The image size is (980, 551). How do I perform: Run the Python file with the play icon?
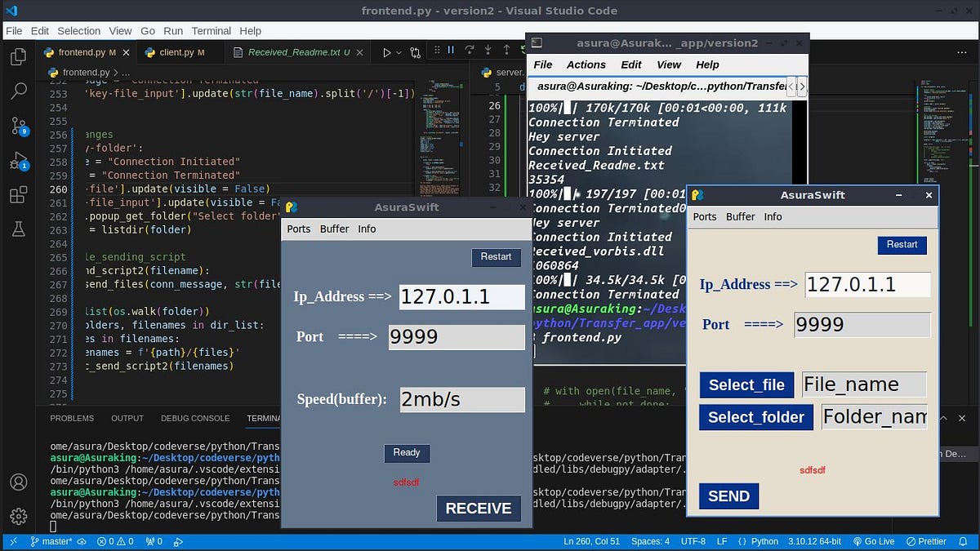click(x=387, y=51)
